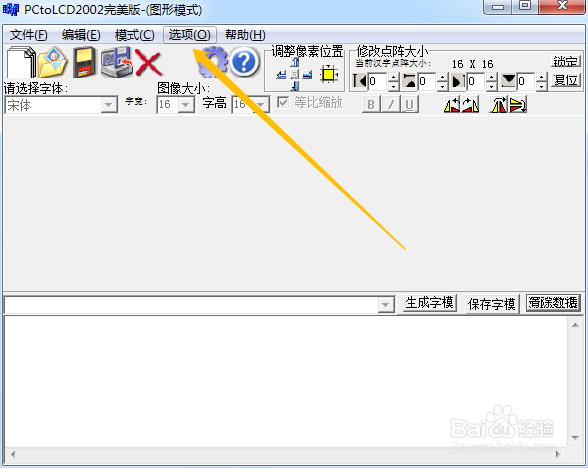Click the open image file folder icon
This screenshot has height=468, width=588.
(x=52, y=62)
